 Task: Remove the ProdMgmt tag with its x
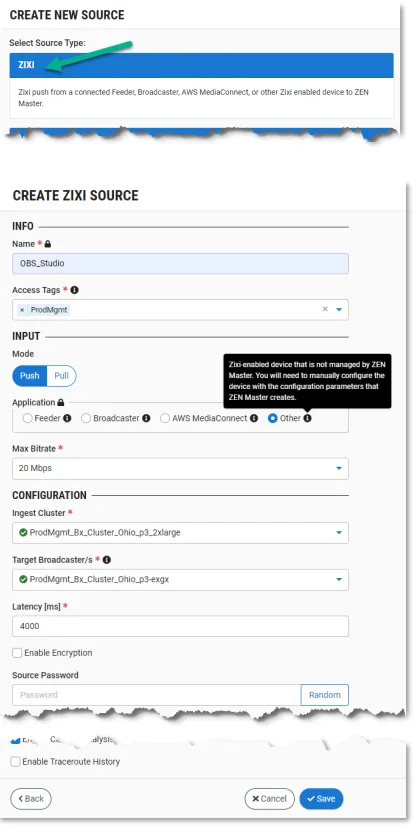coord(22,310)
